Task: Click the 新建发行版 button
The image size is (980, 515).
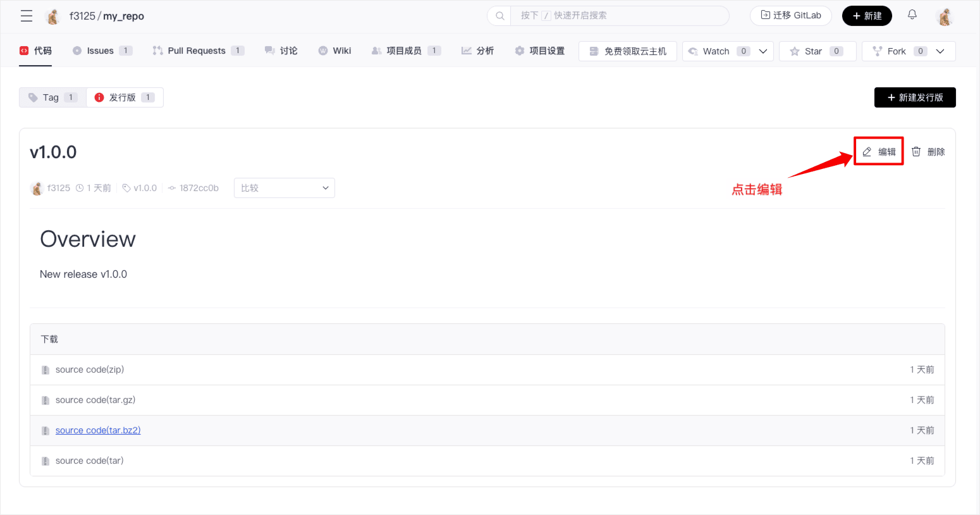Action: [914, 97]
